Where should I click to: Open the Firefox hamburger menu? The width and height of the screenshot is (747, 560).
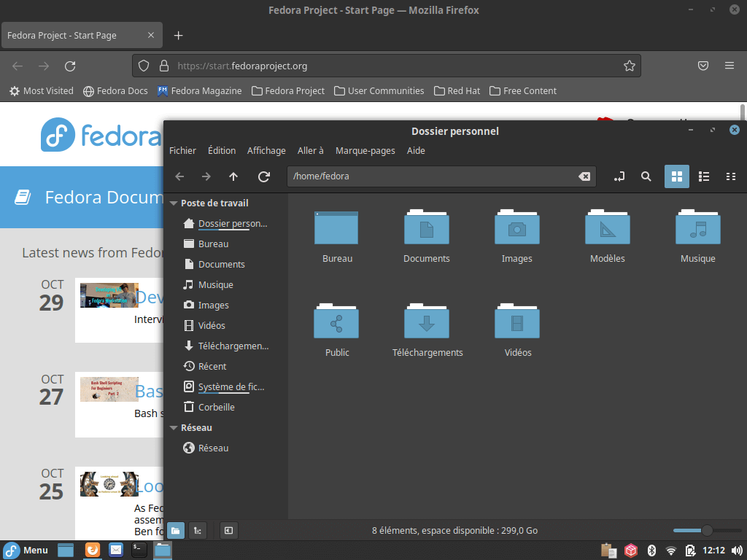tap(729, 66)
